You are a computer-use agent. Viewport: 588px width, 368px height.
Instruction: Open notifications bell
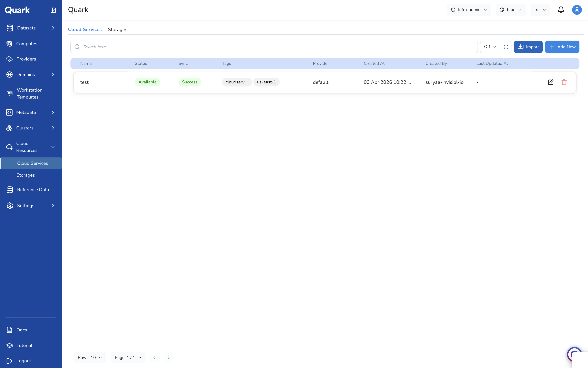(x=561, y=10)
